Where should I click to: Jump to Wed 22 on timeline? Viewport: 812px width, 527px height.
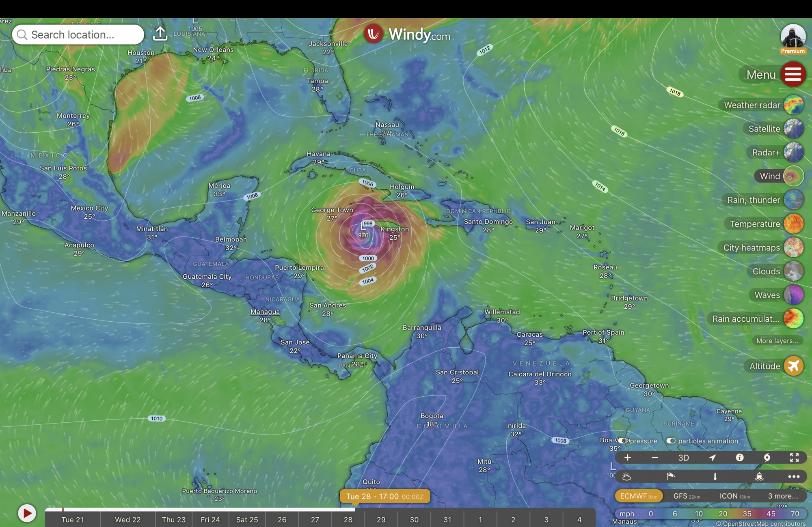(127, 519)
